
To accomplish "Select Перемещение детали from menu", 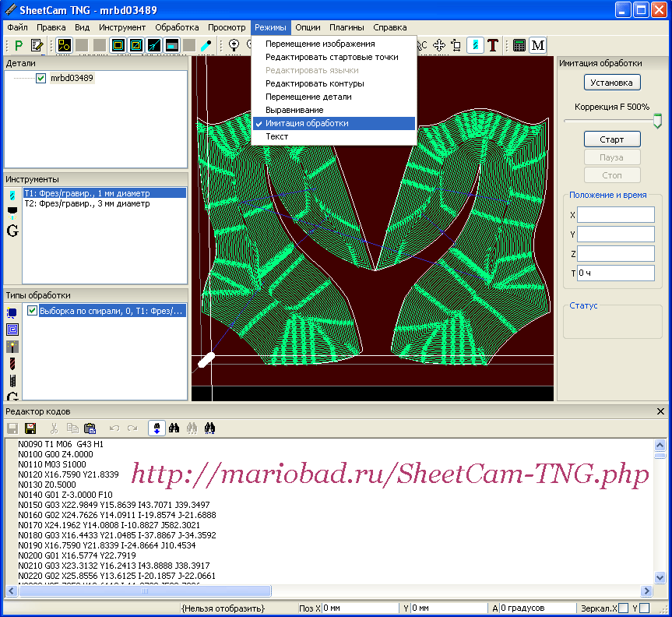I will (334, 97).
